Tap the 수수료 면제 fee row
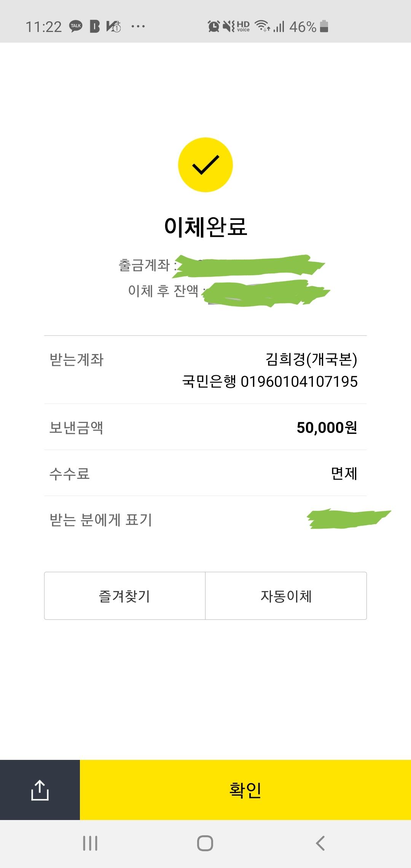The height and width of the screenshot is (868, 411). (x=205, y=473)
